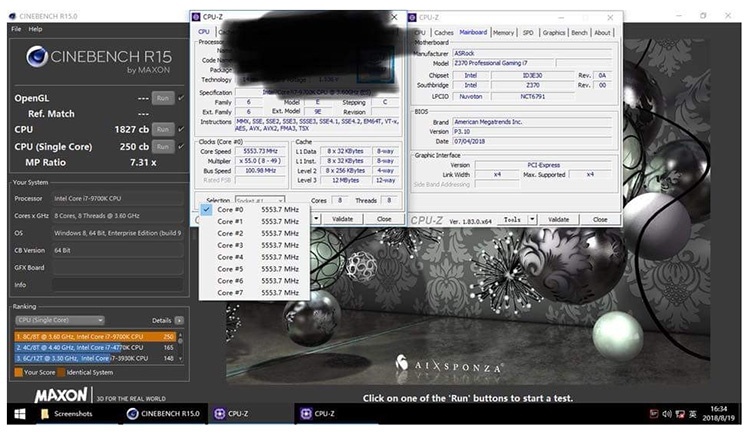
Task: Select the i7-3930K ranking entry
Action: point(95,358)
